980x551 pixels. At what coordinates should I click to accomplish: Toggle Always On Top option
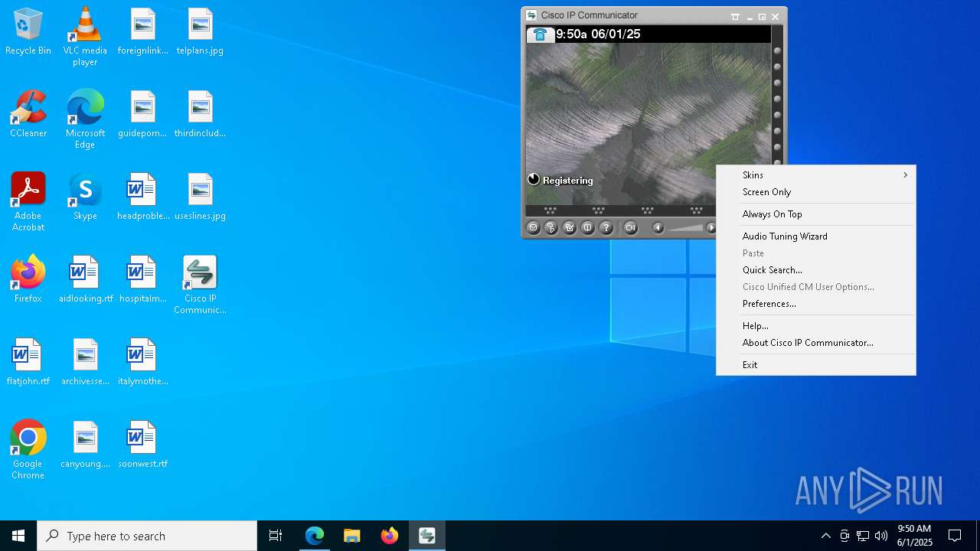(x=816, y=214)
